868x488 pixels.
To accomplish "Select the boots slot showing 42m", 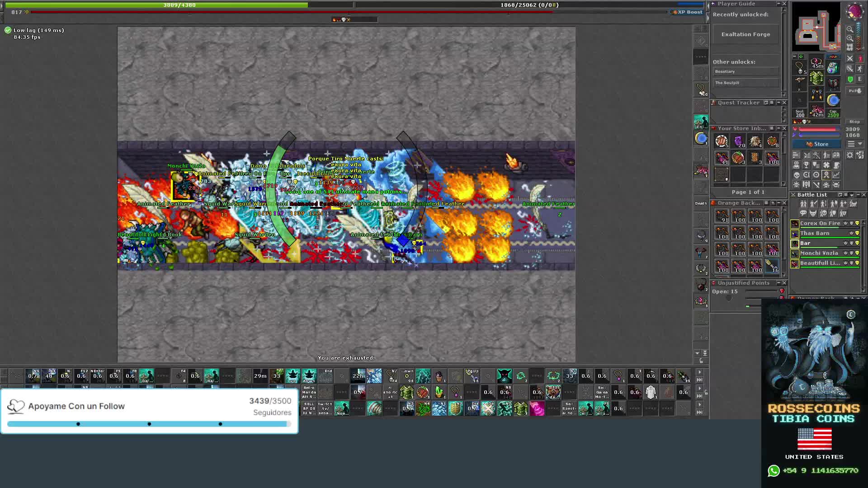I will tap(816, 111).
